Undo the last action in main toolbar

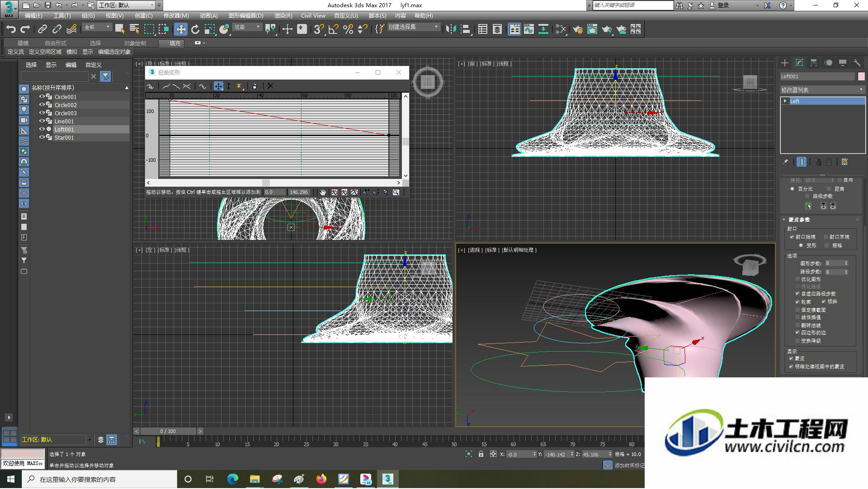point(11,29)
